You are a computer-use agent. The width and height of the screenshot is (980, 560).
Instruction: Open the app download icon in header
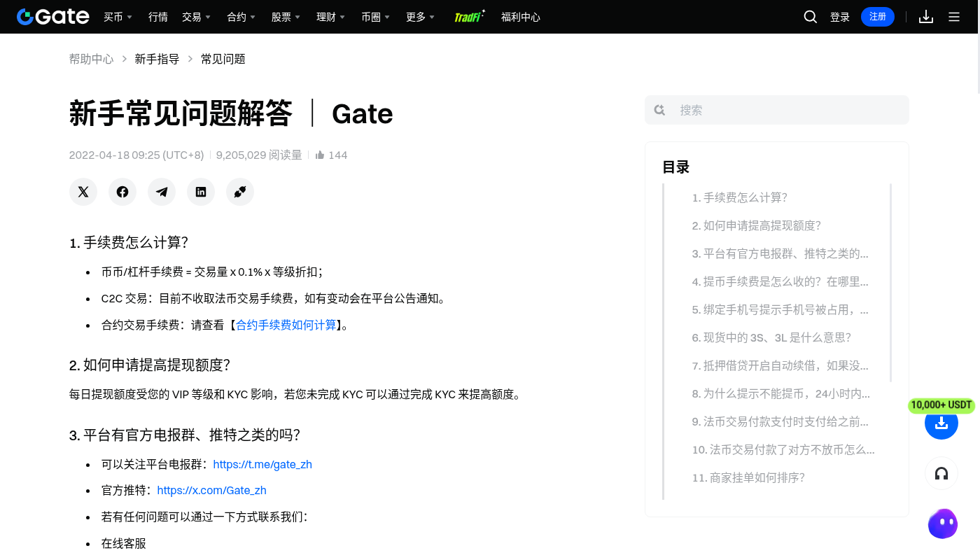926,17
